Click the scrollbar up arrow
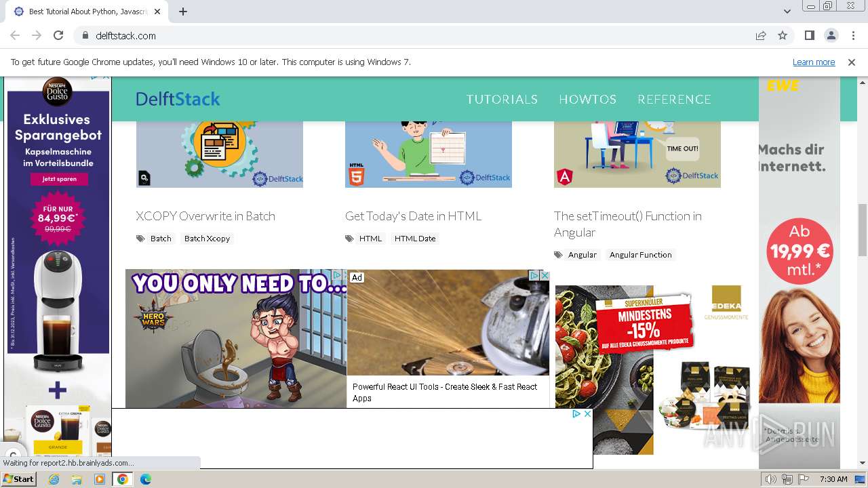This screenshot has height=488, width=868. [x=863, y=81]
